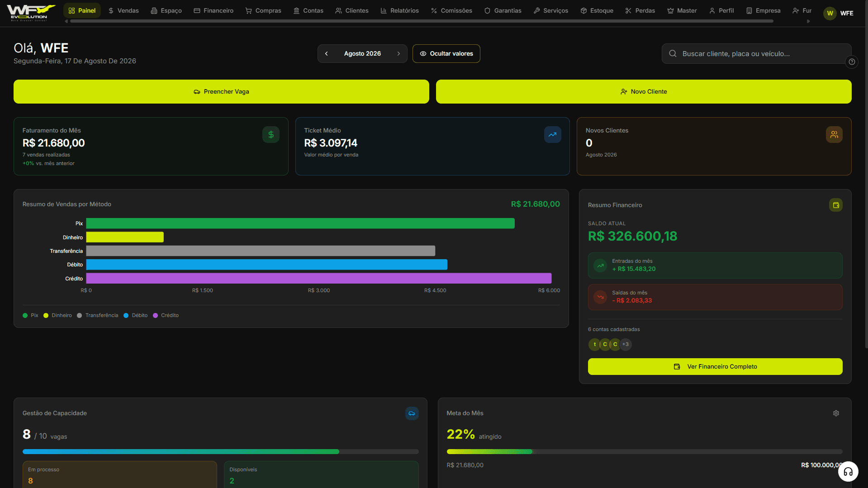Click the help question mark icon
Screen dimensions: 868x488
pyautogui.click(x=852, y=62)
